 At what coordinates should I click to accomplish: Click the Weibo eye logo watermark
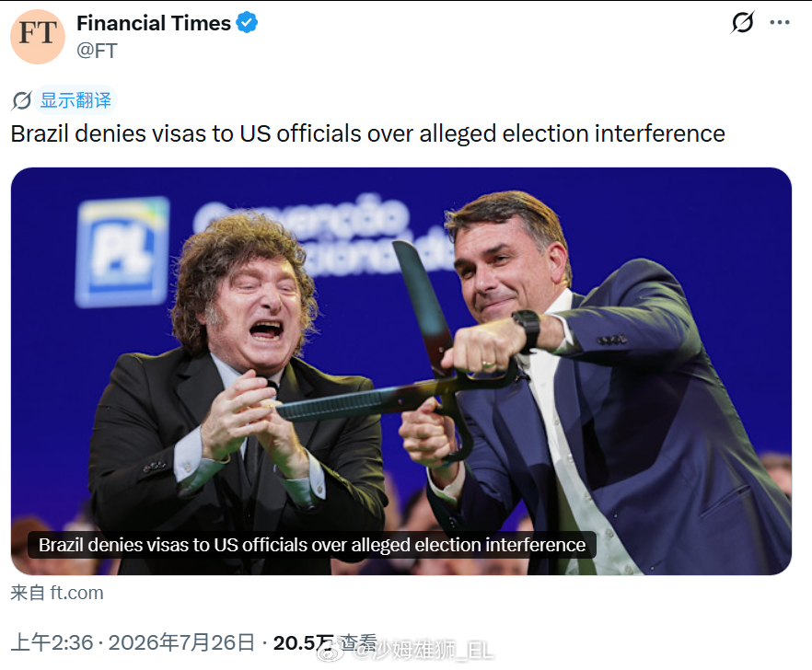[x=330, y=652]
